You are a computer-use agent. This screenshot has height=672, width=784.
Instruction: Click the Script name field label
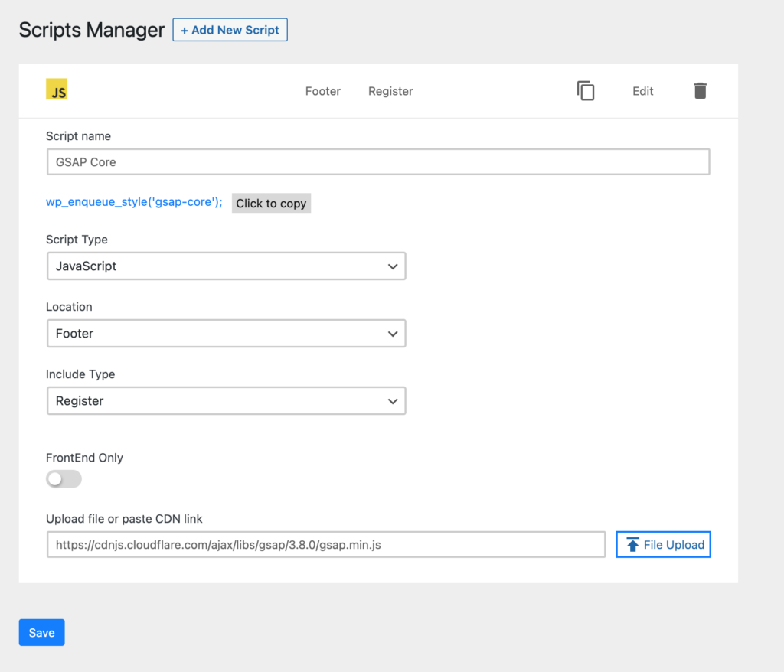pyautogui.click(x=79, y=136)
